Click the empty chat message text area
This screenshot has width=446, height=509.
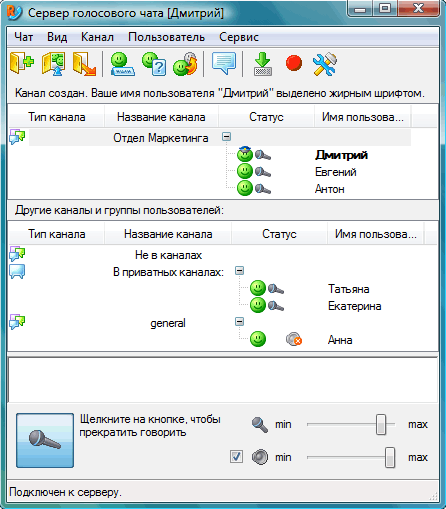coord(223,380)
